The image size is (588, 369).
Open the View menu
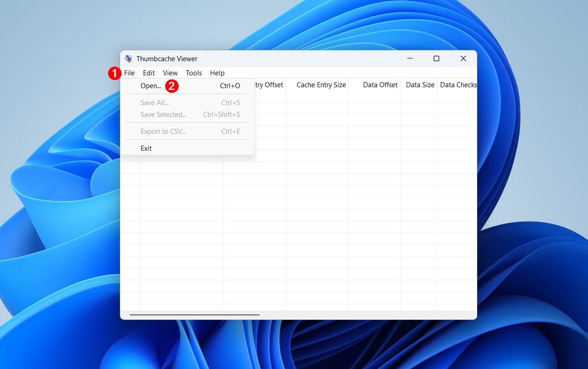pyautogui.click(x=170, y=73)
